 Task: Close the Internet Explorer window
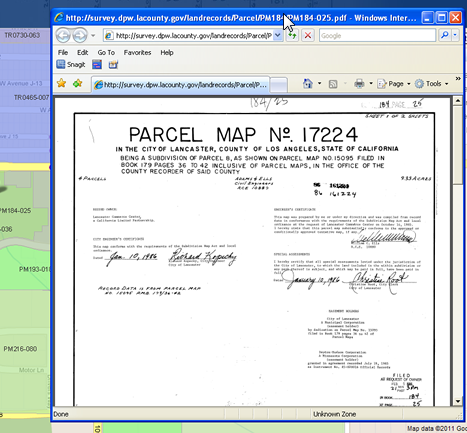click(455, 17)
